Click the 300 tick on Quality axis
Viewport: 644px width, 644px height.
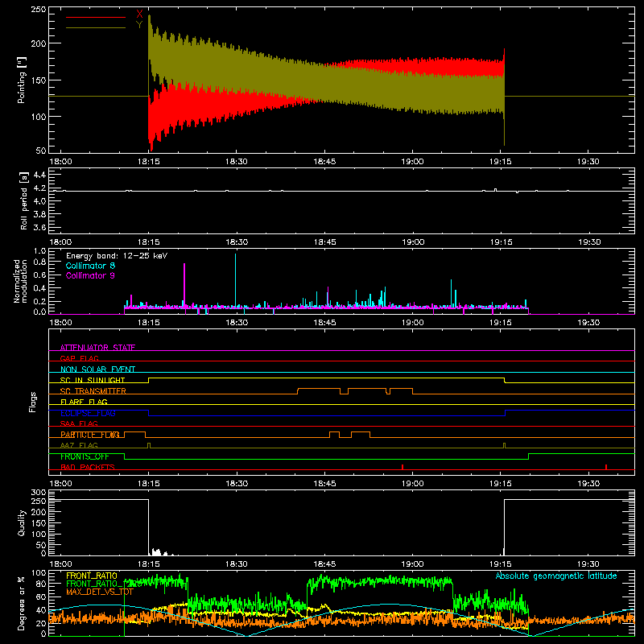tap(39, 492)
